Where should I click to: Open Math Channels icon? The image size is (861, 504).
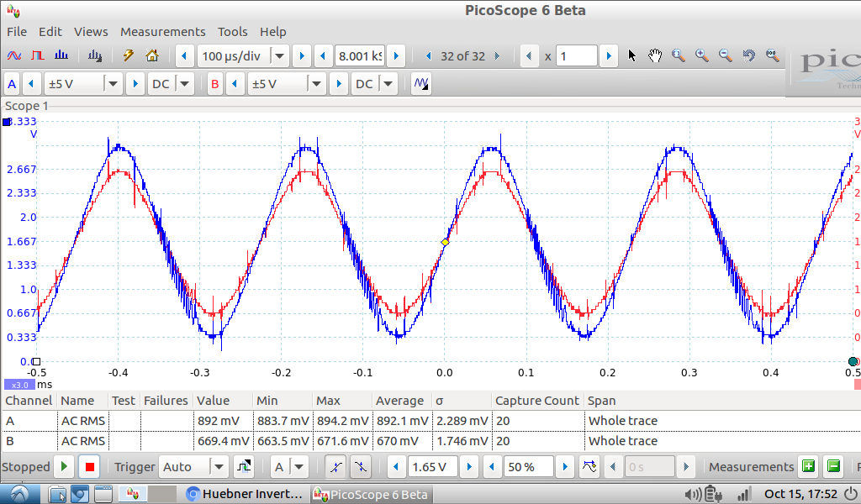421,84
